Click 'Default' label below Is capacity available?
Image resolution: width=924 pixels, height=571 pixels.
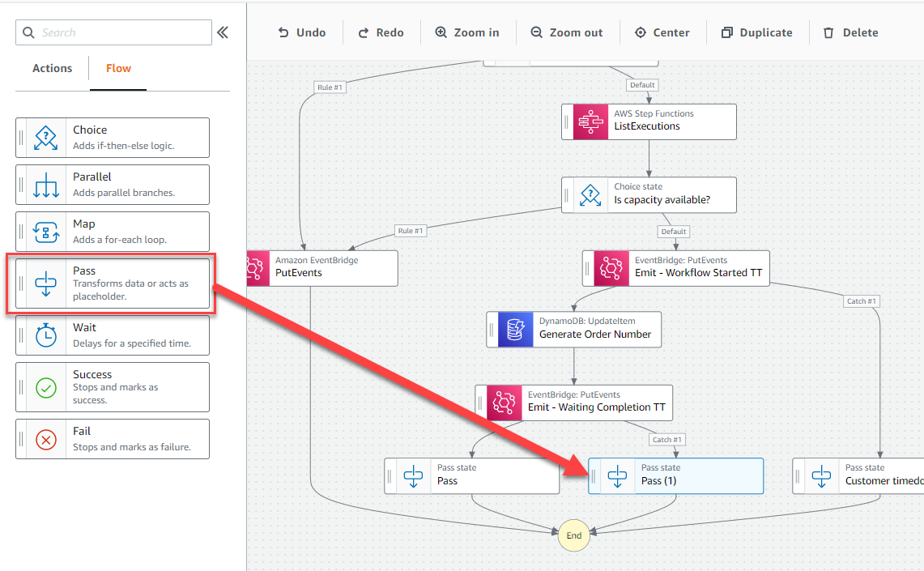[x=674, y=232]
